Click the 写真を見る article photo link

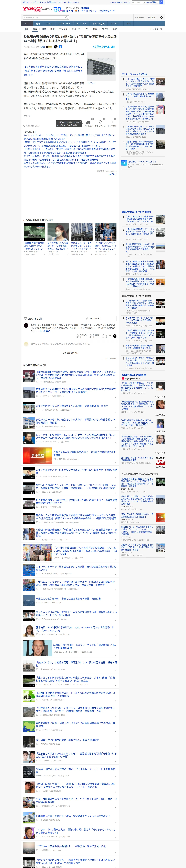pos(53,71)
